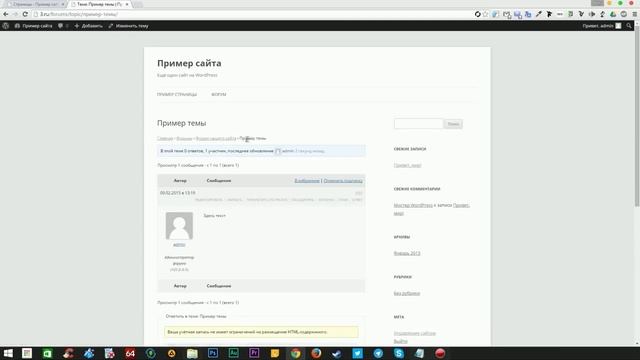Viewport: 640px width, 360px height.
Task: Click the admin bar search magnifier
Action: coord(629,26)
